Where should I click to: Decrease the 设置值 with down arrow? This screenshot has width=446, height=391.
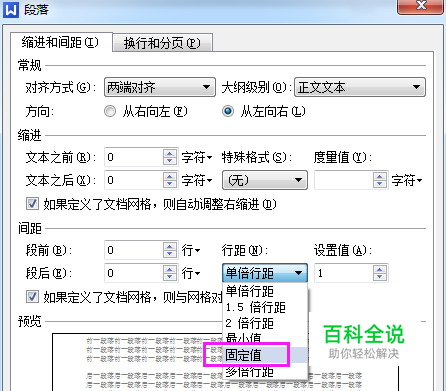(380, 277)
